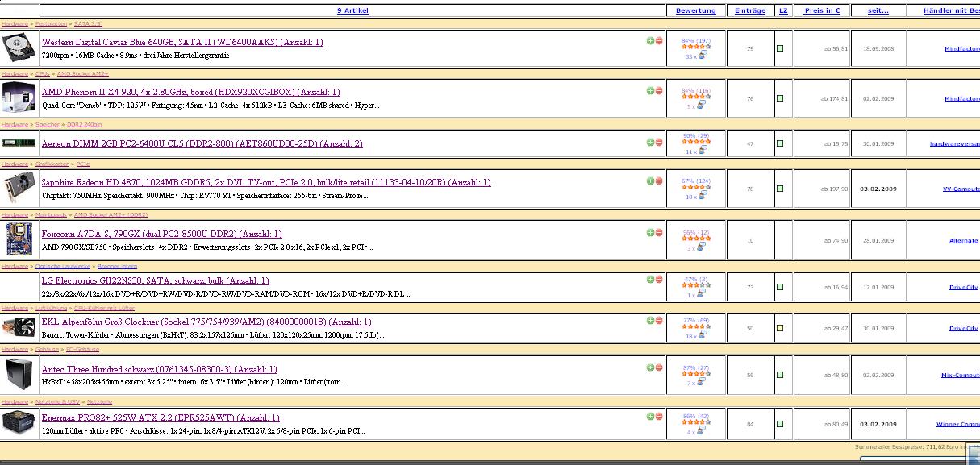Image resolution: width=980 pixels, height=465 pixels.
Task: Click minus icon for Antec Three Hundred case
Action: coord(659,367)
